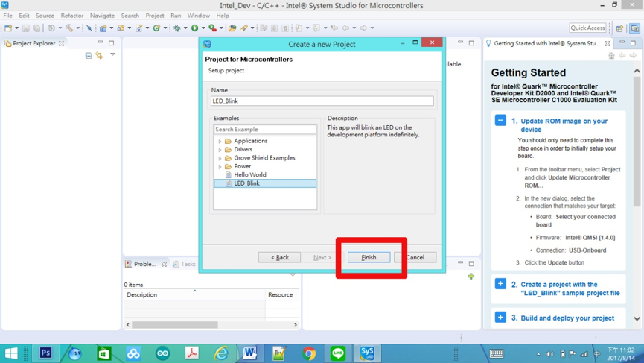Open the Refactor menu
Viewport: 644px width, 363px height.
pyautogui.click(x=72, y=16)
